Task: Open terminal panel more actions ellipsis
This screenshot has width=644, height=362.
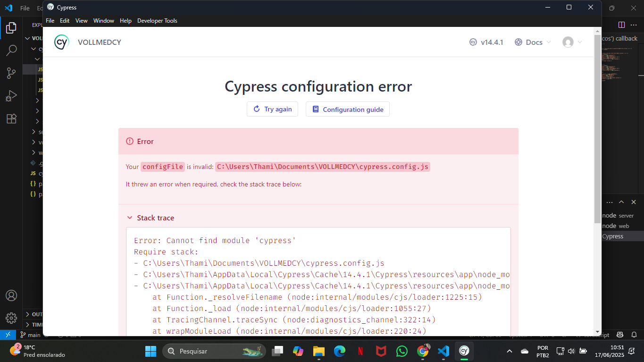Action: click(609, 202)
